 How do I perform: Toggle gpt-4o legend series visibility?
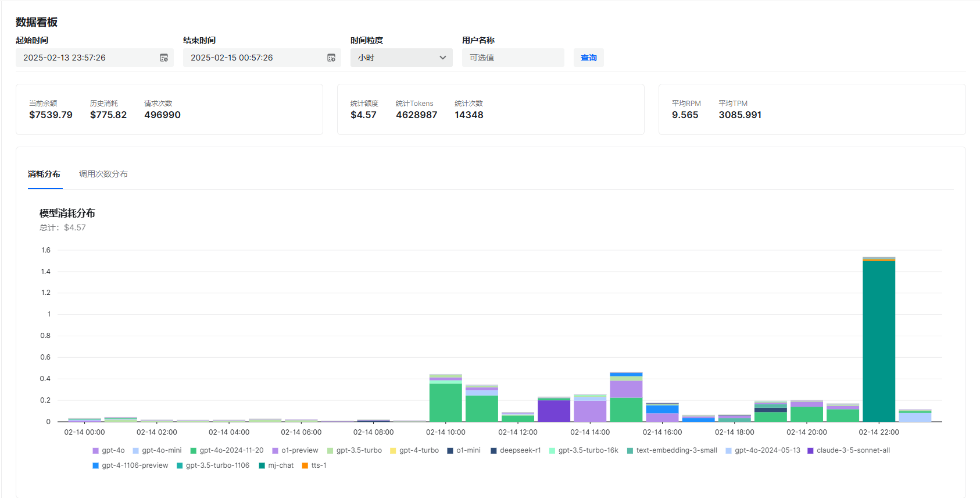(109, 450)
